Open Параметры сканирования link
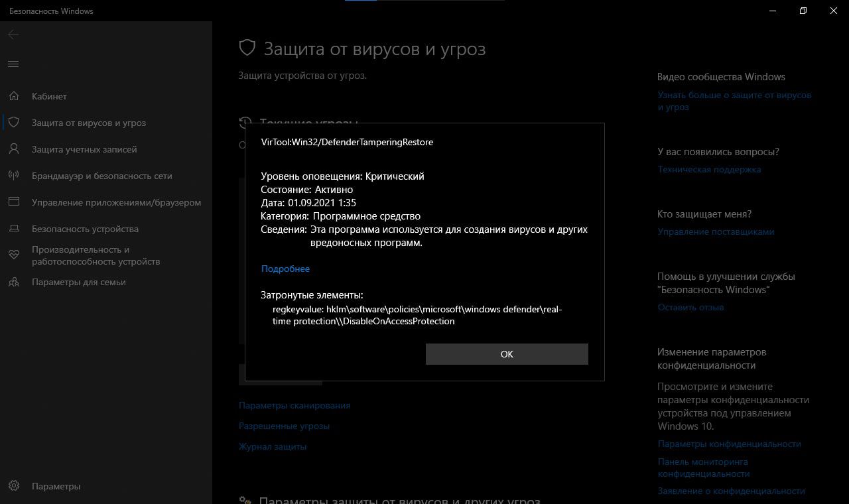Screen dimensions: 849x504 coord(294,405)
